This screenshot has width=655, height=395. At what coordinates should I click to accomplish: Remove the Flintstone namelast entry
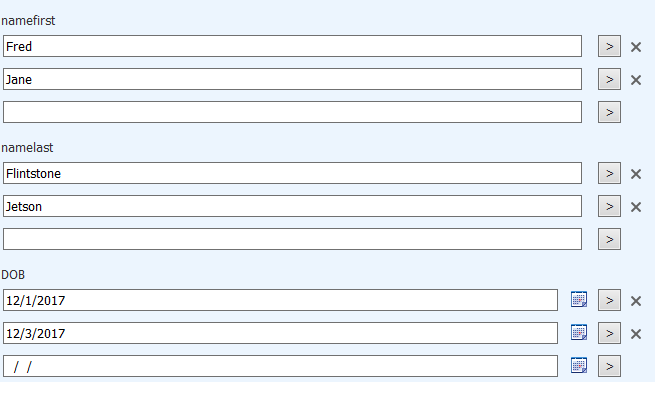[636, 174]
